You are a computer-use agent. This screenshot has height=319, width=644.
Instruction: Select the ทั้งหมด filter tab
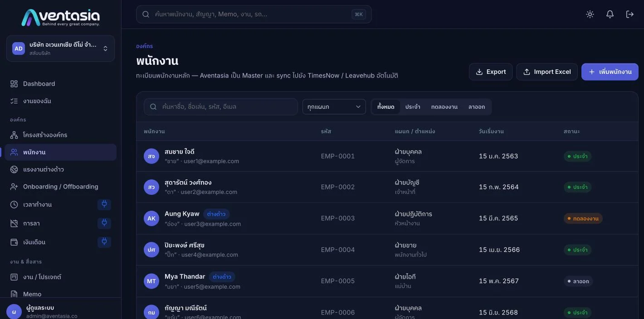(x=386, y=107)
